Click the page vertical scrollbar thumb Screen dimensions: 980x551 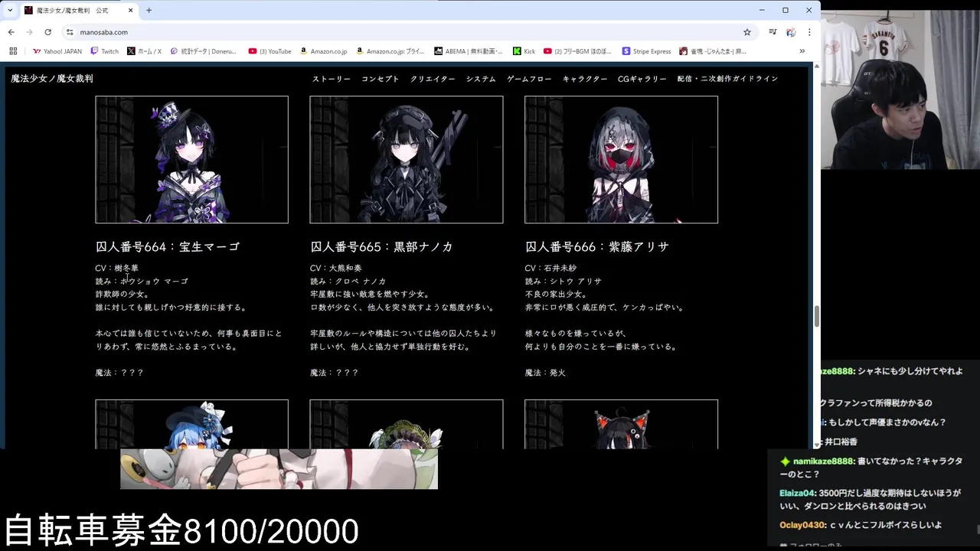click(816, 316)
